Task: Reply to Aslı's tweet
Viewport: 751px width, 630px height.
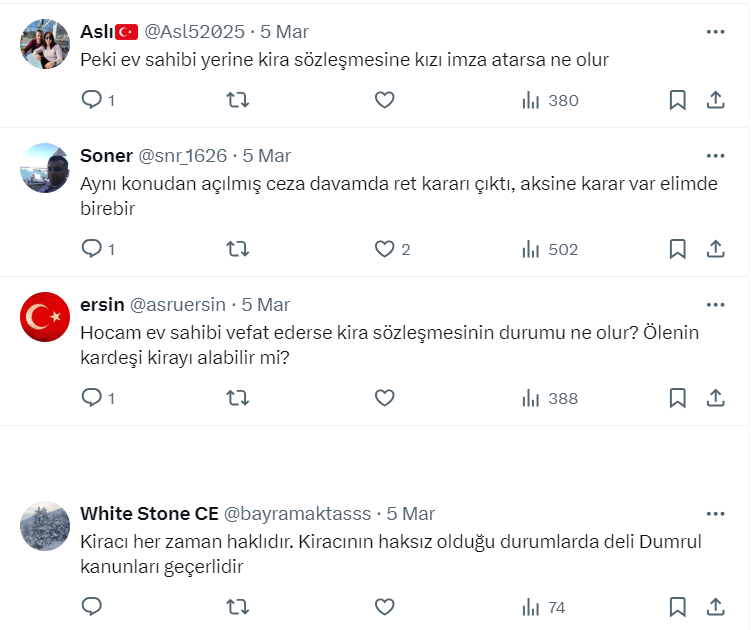Action: pyautogui.click(x=92, y=100)
